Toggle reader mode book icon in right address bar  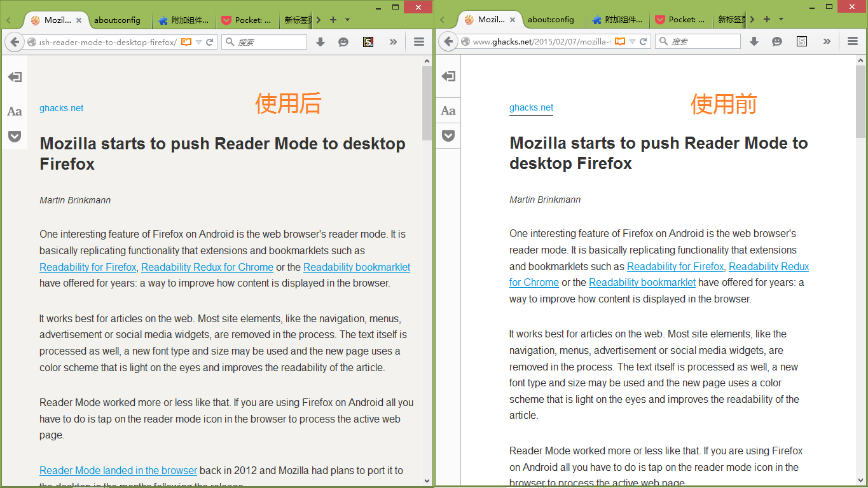pyautogui.click(x=620, y=42)
